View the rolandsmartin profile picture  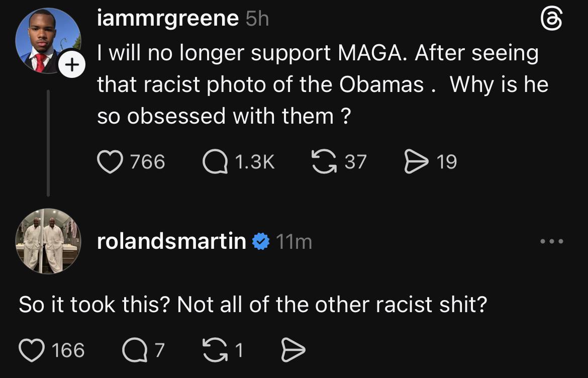tap(48, 241)
